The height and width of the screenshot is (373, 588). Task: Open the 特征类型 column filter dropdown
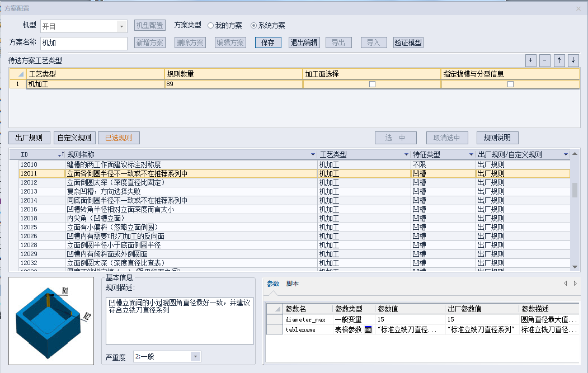(x=472, y=154)
